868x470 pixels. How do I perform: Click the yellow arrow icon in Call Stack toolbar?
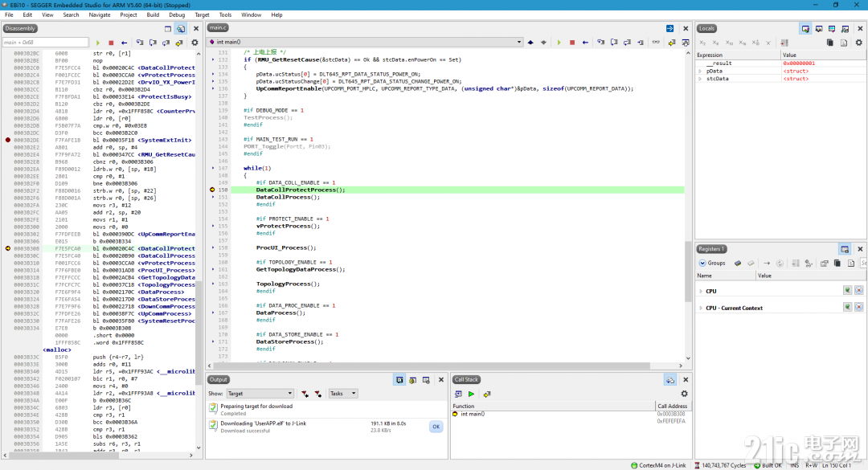coord(486,394)
